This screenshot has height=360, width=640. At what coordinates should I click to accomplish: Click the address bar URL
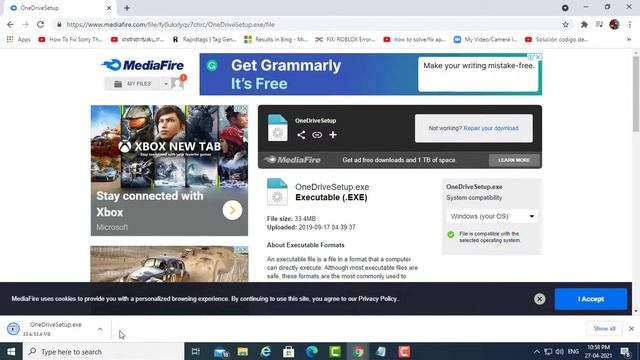tap(171, 24)
